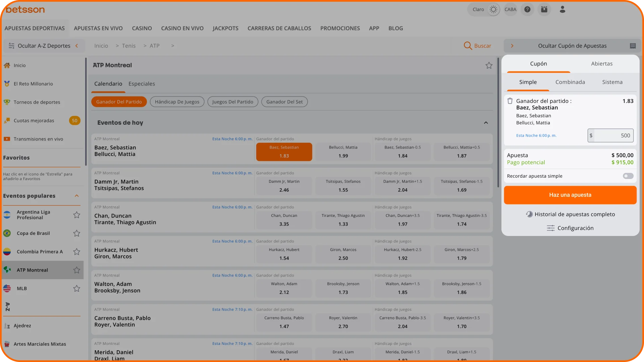Viewport: 644px width, 362px height.
Task: Select the CABA region button
Action: pyautogui.click(x=510, y=9)
